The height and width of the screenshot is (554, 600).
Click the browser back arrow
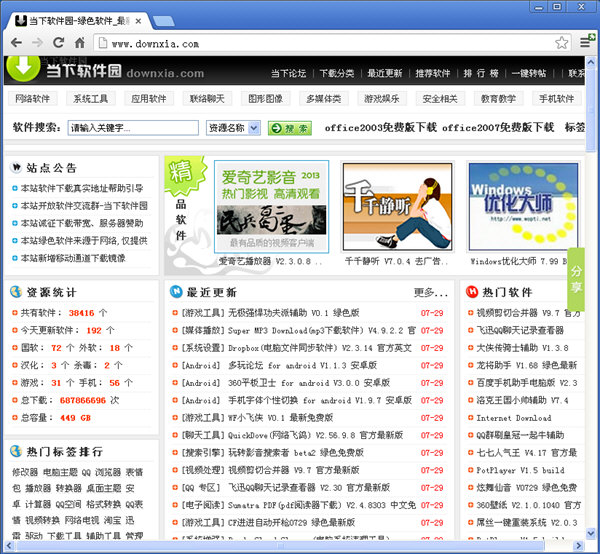pyautogui.click(x=14, y=43)
